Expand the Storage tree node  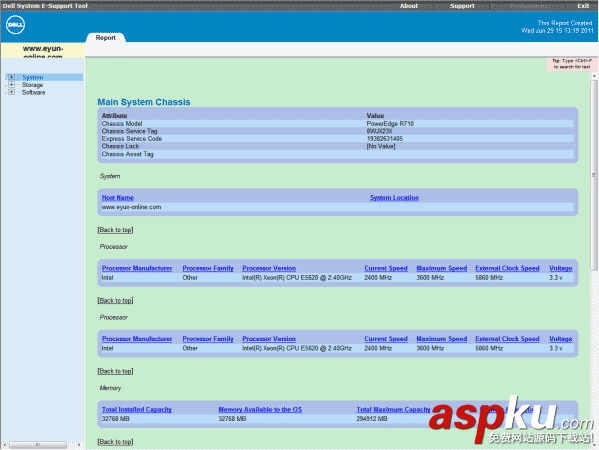11,85
